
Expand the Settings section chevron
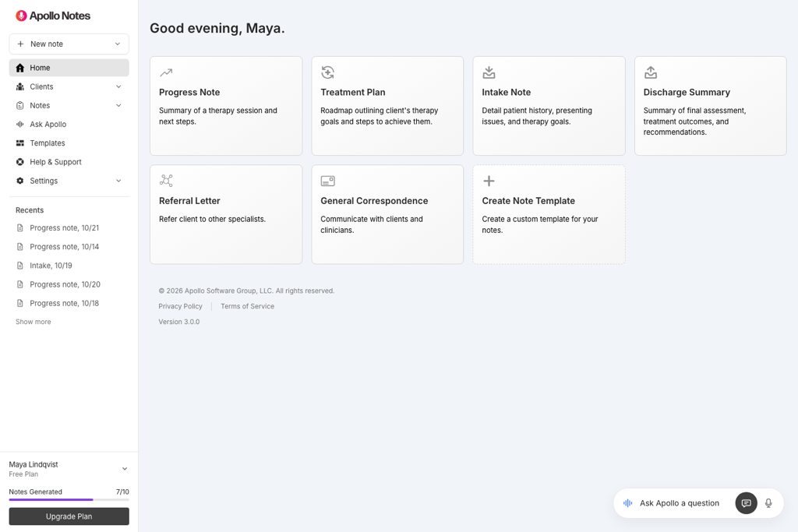(x=118, y=181)
